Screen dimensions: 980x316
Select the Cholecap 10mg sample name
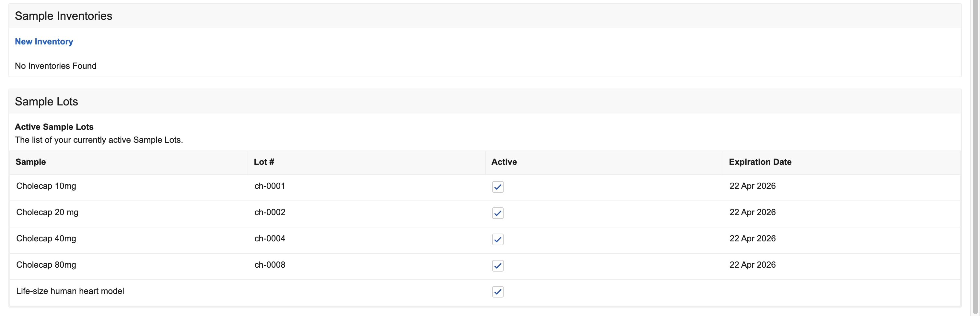46,186
